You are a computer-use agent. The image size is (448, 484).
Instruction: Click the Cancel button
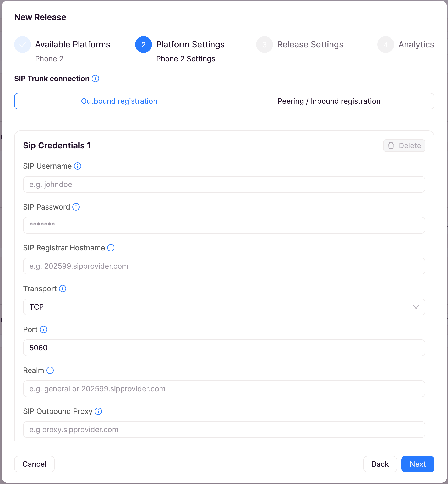pyautogui.click(x=34, y=464)
